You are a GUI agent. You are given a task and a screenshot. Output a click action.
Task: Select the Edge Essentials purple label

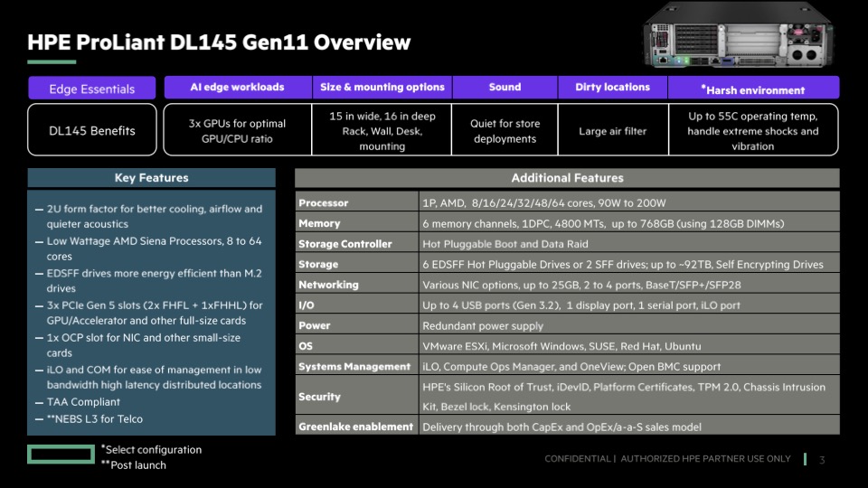click(91, 89)
